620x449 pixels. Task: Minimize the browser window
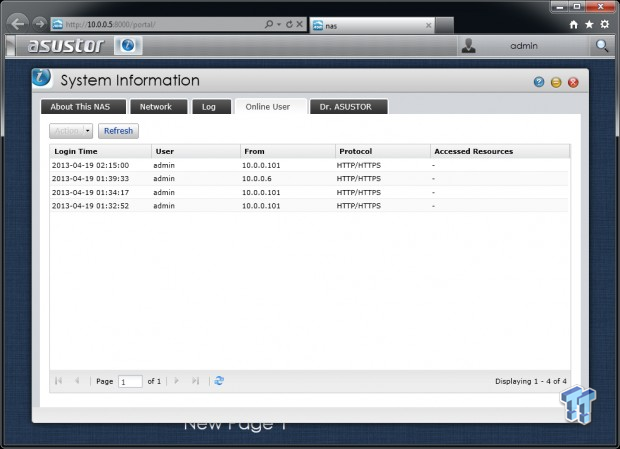(x=560, y=7)
